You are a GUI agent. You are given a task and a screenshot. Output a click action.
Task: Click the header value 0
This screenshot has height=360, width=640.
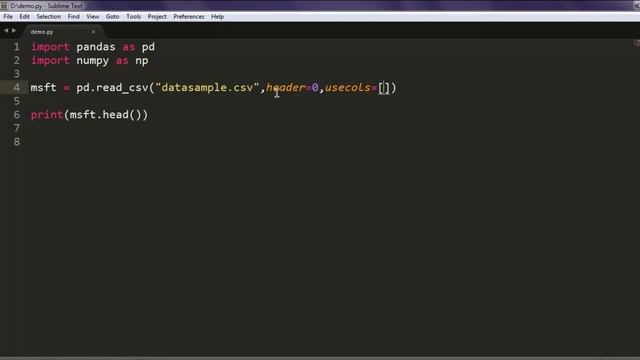[x=315, y=88]
